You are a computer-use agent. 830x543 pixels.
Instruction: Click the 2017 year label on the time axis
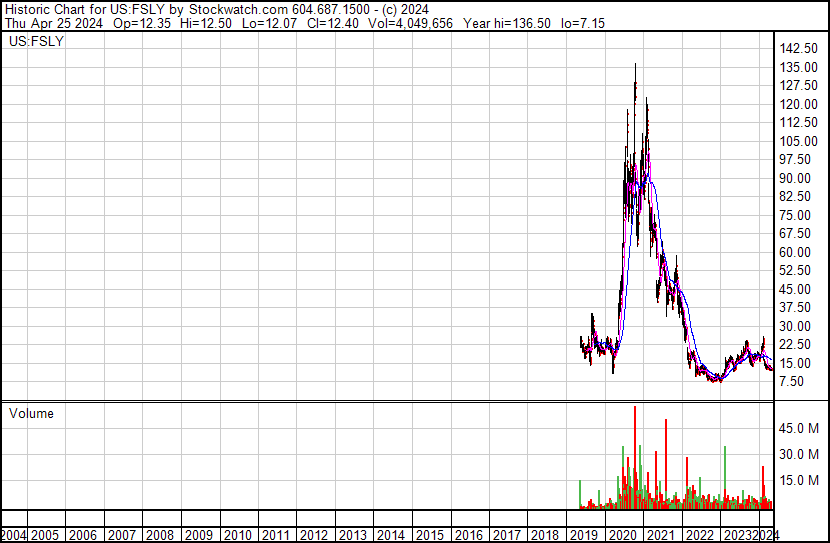point(507,535)
